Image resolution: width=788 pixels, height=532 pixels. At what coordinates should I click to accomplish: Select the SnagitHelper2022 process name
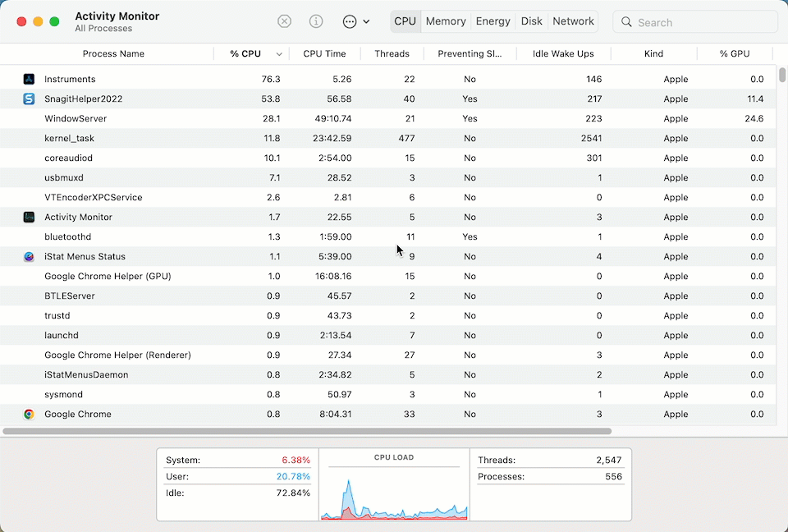(84, 99)
